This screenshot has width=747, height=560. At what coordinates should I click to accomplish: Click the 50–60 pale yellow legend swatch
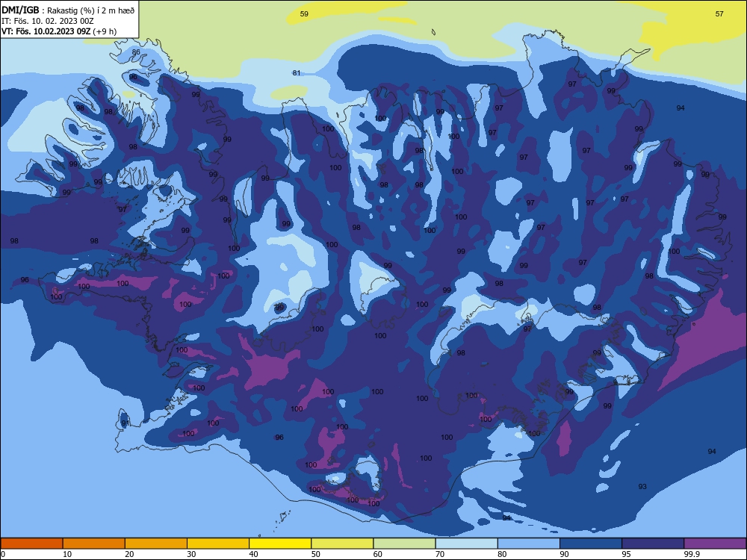342,544
